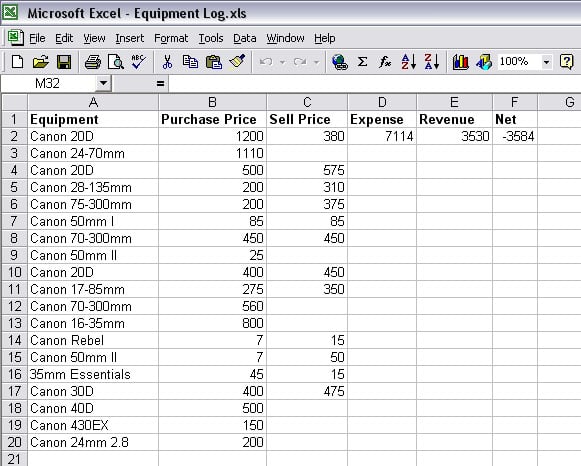Select the Format Painter brush icon
This screenshot has width=581, height=466.
pos(237,61)
